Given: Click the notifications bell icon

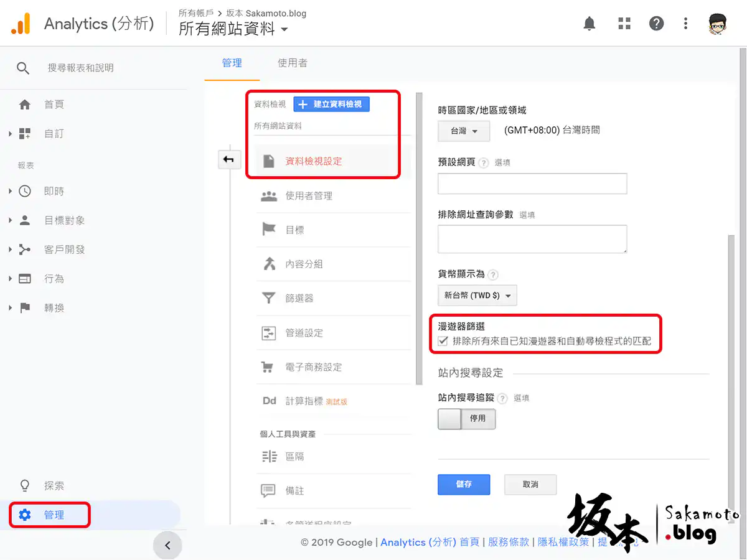Looking at the screenshot, I should coord(589,24).
